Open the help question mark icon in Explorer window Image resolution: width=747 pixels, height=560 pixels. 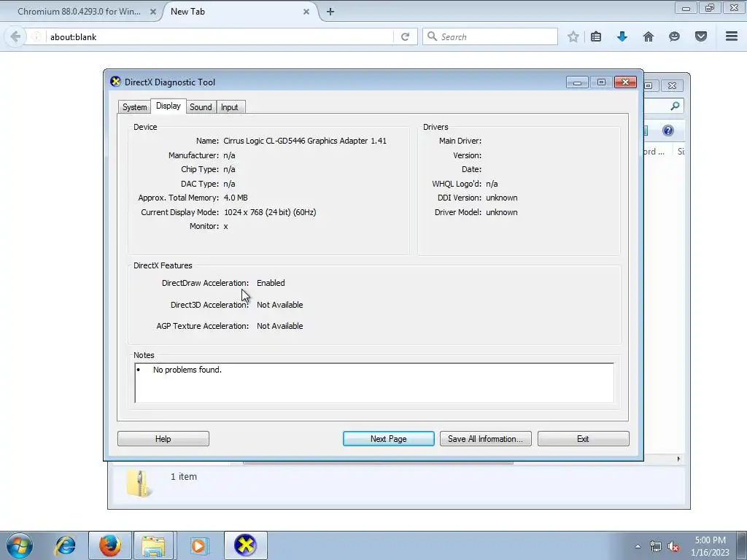[x=668, y=131]
